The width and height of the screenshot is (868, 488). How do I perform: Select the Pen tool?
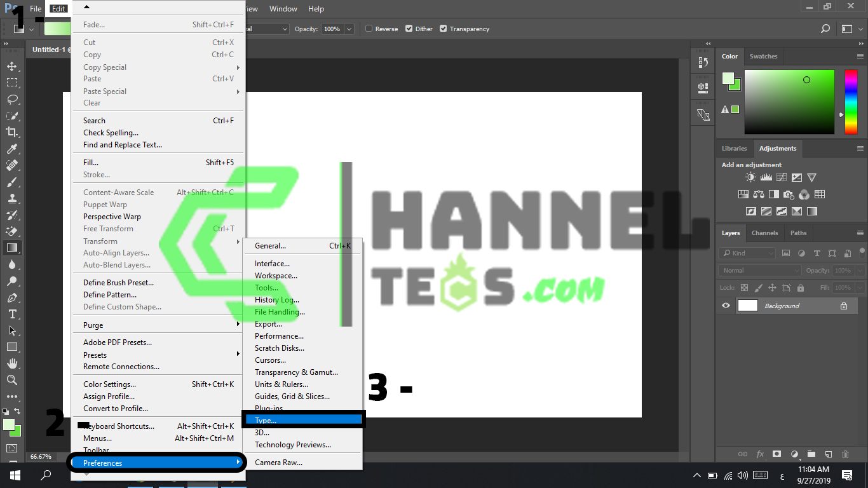click(12, 297)
